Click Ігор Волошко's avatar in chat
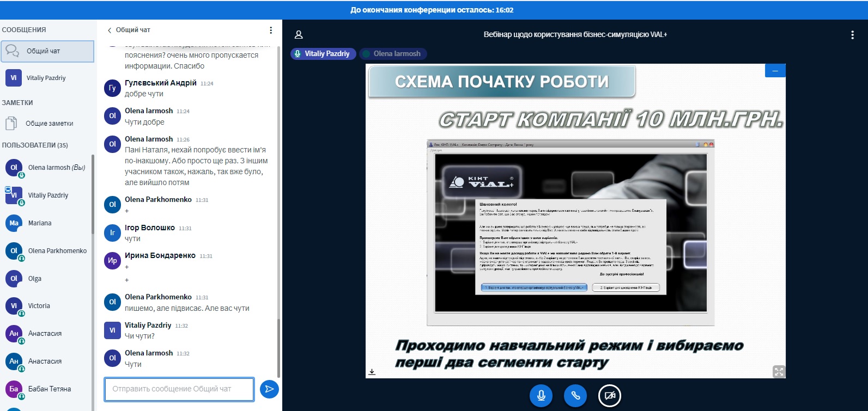The image size is (868, 411). tap(112, 232)
